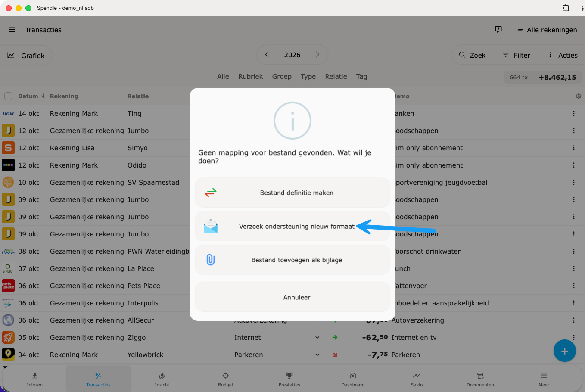The image size is (585, 392).
Task: Expand the Internet category dropdown for Ziggo
Action: coord(317,337)
